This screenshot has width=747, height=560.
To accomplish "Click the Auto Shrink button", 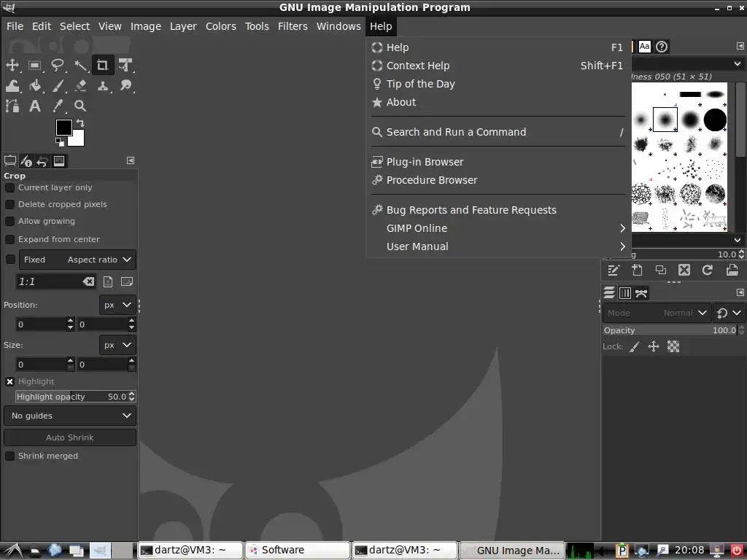I will [x=70, y=437].
